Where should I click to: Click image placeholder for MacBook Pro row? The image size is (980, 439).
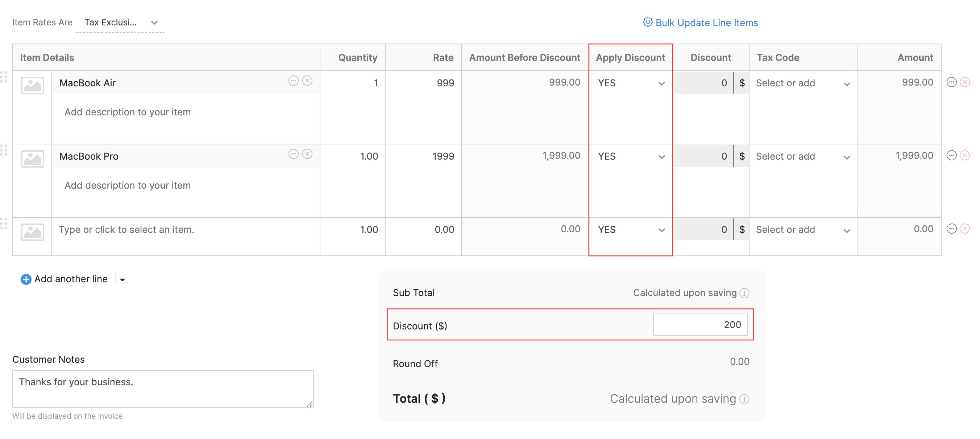(32, 159)
